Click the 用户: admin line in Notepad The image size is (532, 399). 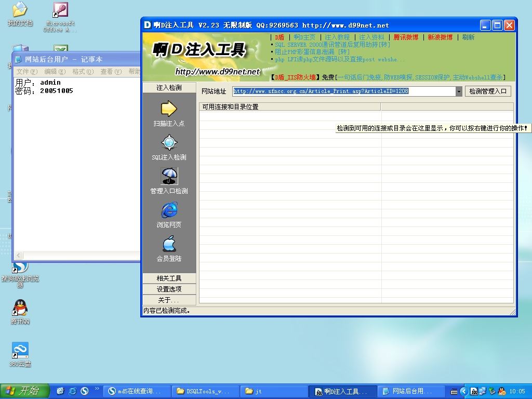tap(38, 83)
